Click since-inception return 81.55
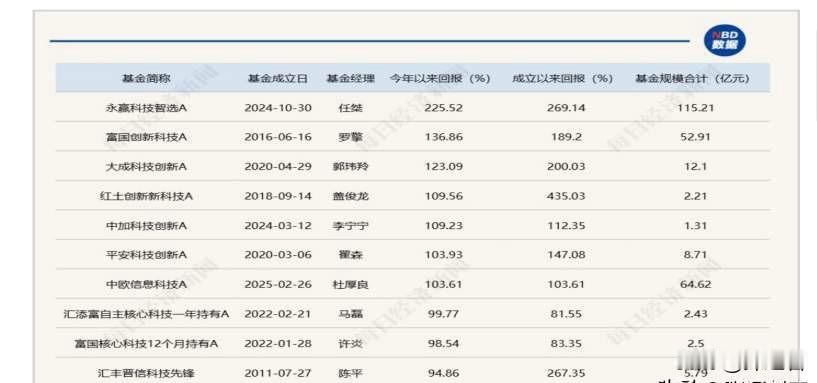Viewport: 817px width, 383px height. pyautogui.click(x=566, y=314)
